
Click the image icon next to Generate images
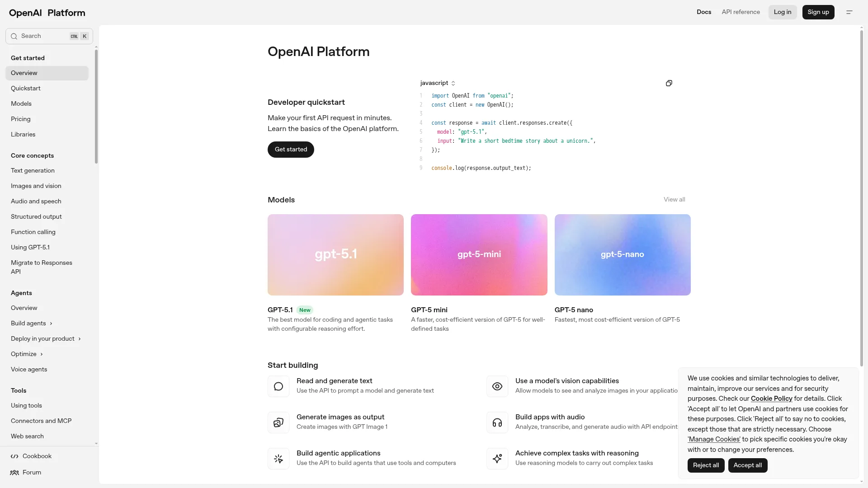coord(278,422)
